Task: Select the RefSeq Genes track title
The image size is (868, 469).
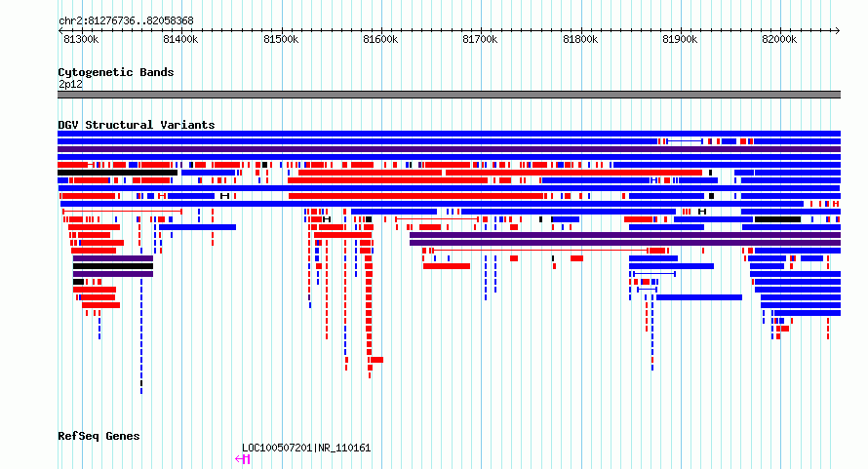Action: (x=99, y=436)
